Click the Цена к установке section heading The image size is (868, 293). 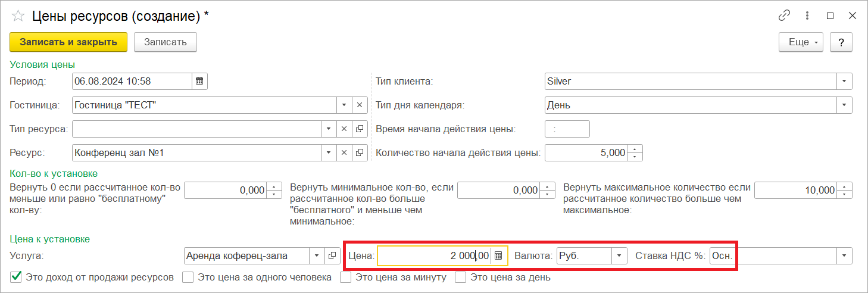(50, 239)
